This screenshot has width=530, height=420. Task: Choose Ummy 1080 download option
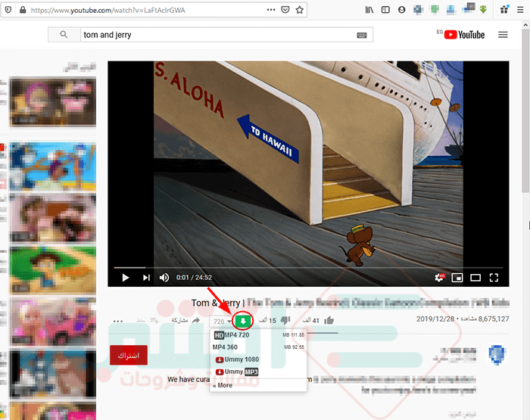[x=258, y=359]
